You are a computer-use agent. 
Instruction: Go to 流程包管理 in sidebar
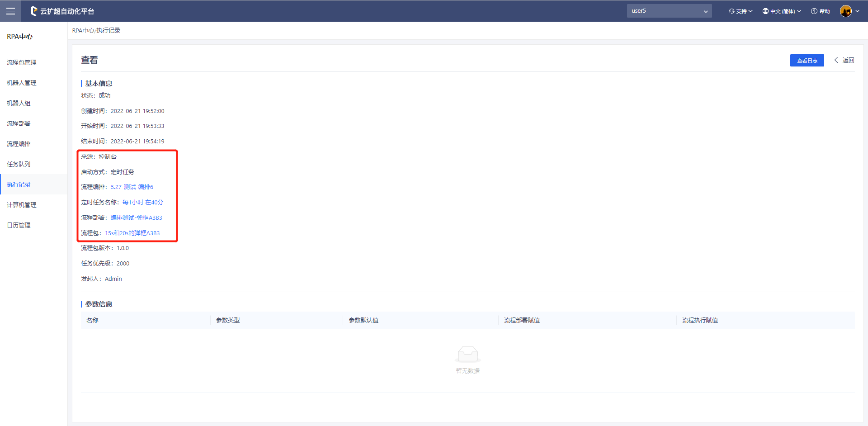pyautogui.click(x=22, y=62)
